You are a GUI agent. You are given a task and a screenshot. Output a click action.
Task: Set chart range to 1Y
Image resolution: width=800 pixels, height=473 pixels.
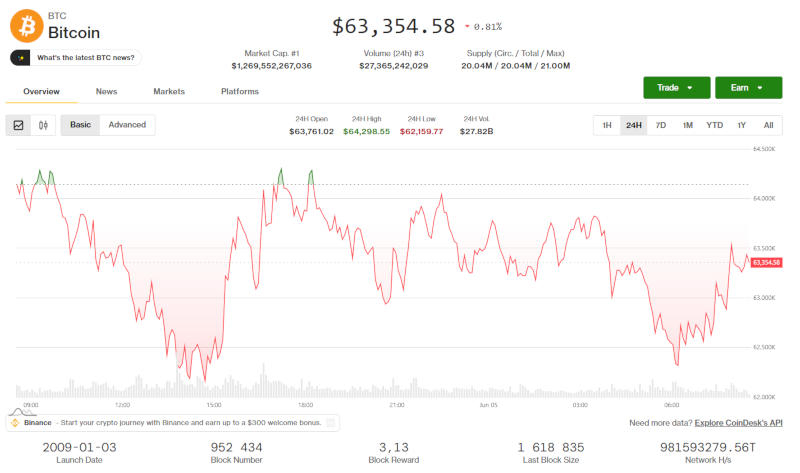pyautogui.click(x=742, y=126)
